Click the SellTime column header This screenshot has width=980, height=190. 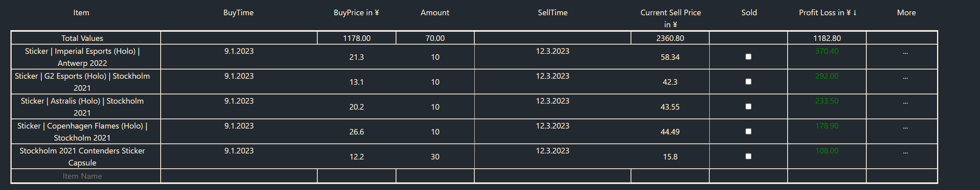pos(553,12)
